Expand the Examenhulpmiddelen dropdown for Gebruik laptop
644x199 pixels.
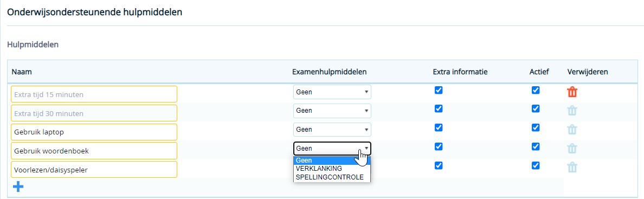tap(332, 130)
